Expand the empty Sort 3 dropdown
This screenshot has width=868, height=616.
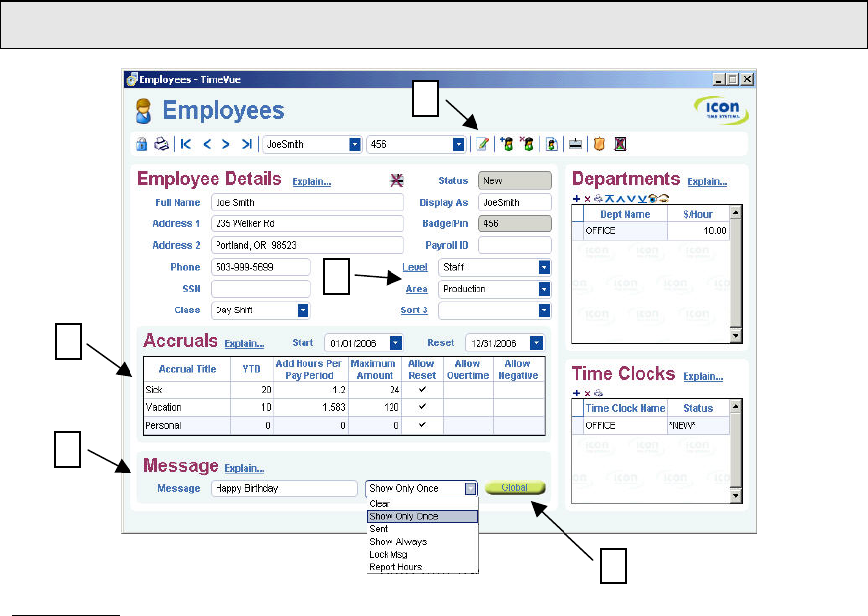point(544,310)
